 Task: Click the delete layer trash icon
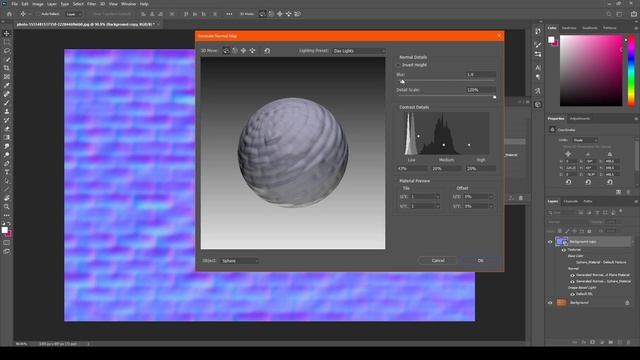click(x=629, y=342)
